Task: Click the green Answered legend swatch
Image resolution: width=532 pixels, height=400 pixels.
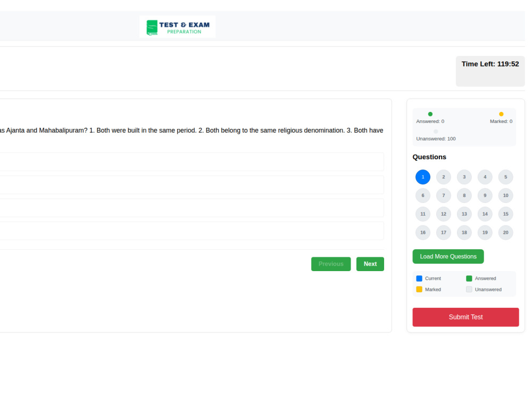Action: pyautogui.click(x=469, y=279)
